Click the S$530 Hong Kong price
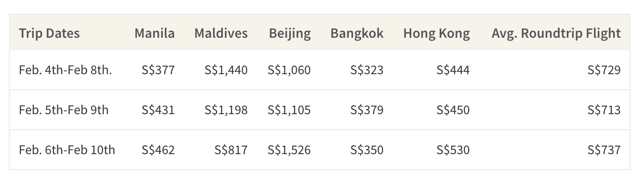This screenshot has width=644, height=183. tap(453, 150)
